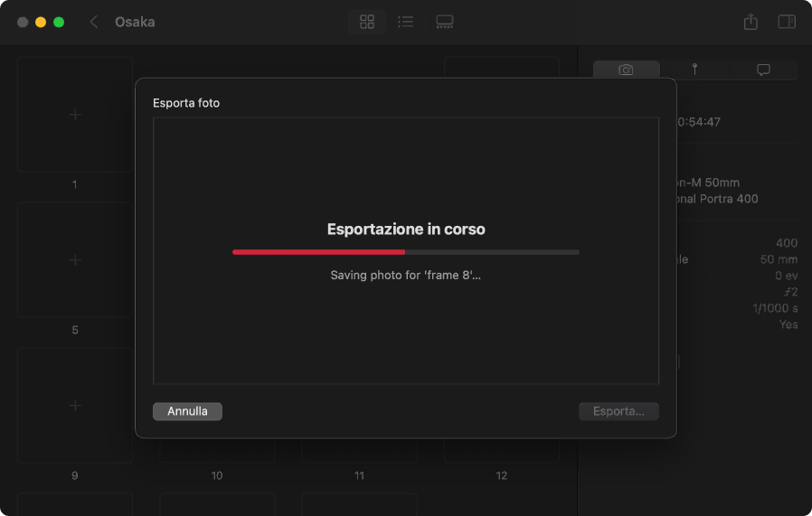Screen dimensions: 812x516
Task: Click the frame label 10
Action: click(x=217, y=475)
